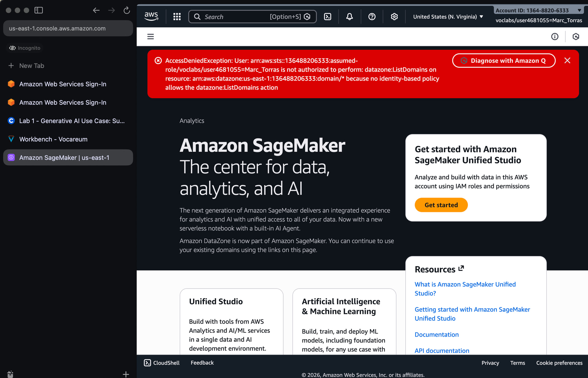Viewport: 588px width, 378px height.
Task: Expand the side navigation hamburger menu
Action: pyautogui.click(x=150, y=37)
